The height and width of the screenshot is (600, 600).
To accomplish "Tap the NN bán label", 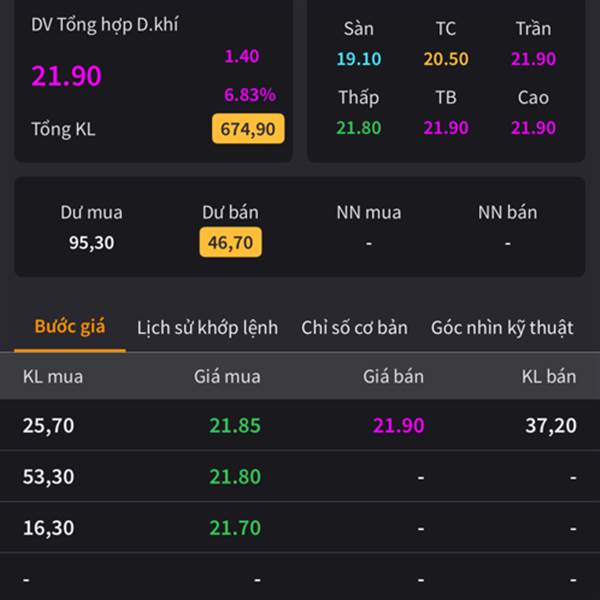I will [508, 212].
